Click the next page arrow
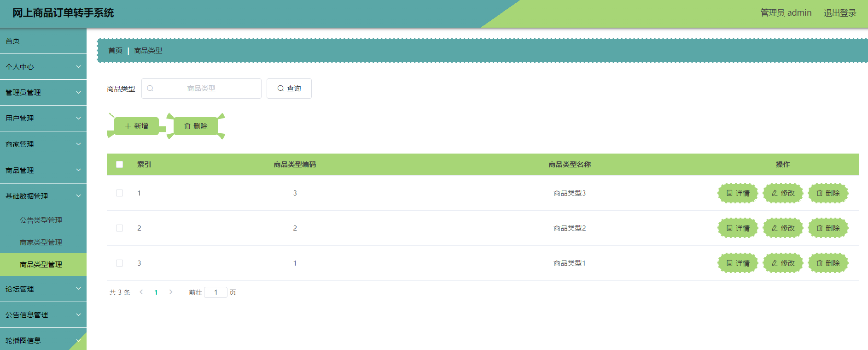Image resolution: width=868 pixels, height=350 pixels. point(171,292)
